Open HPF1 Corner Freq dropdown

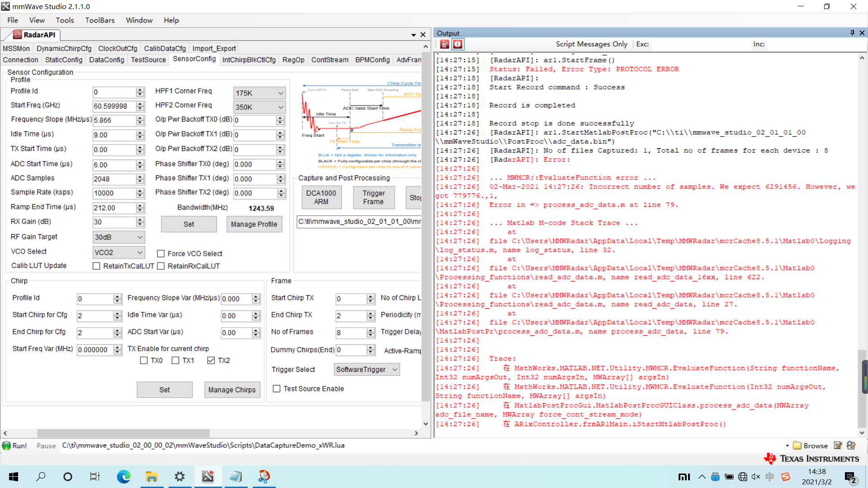[x=259, y=93]
